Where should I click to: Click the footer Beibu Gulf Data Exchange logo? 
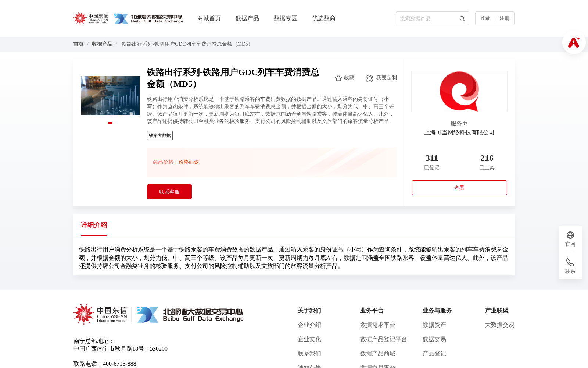tap(190, 315)
